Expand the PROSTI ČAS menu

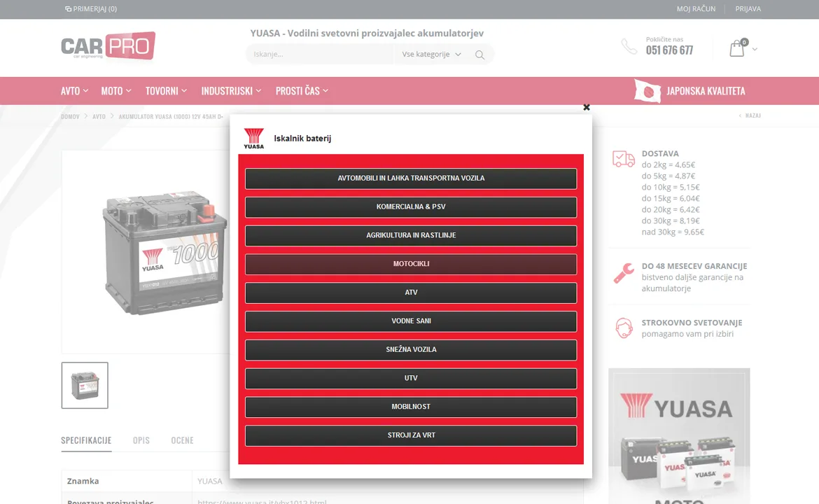tap(302, 91)
